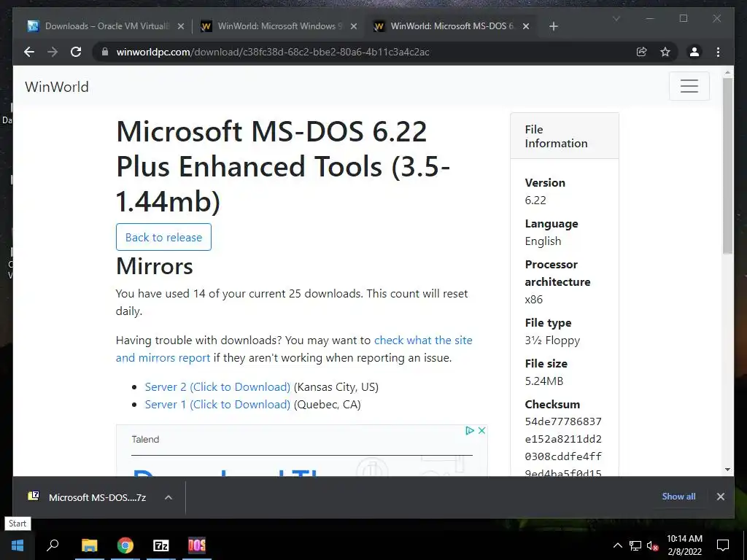Close the downloads bar
747x560 pixels.
click(x=720, y=496)
